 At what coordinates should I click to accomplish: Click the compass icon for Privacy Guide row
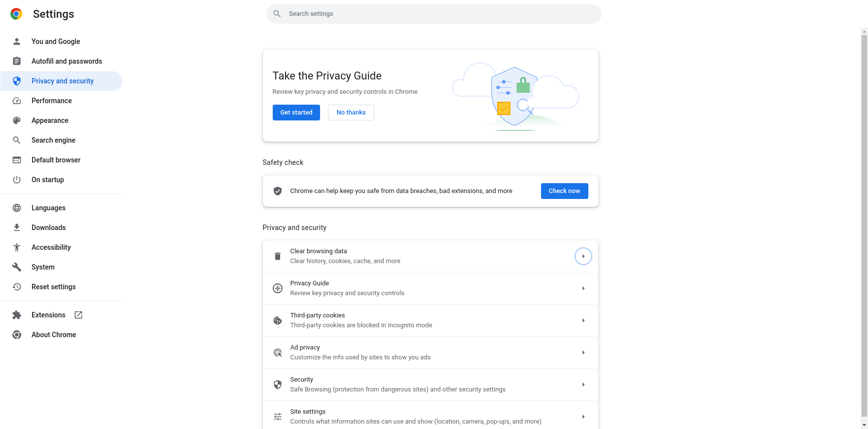278,288
